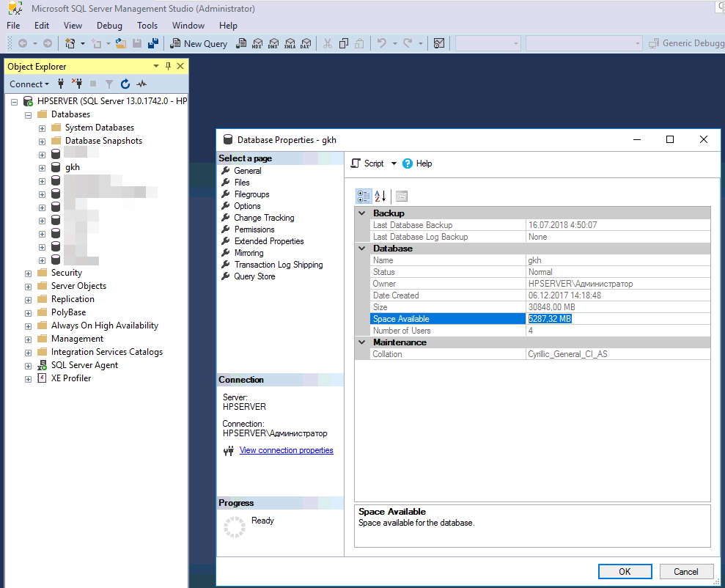The image size is (725, 588).
Task: Expand the gkh database node
Action: click(42, 166)
